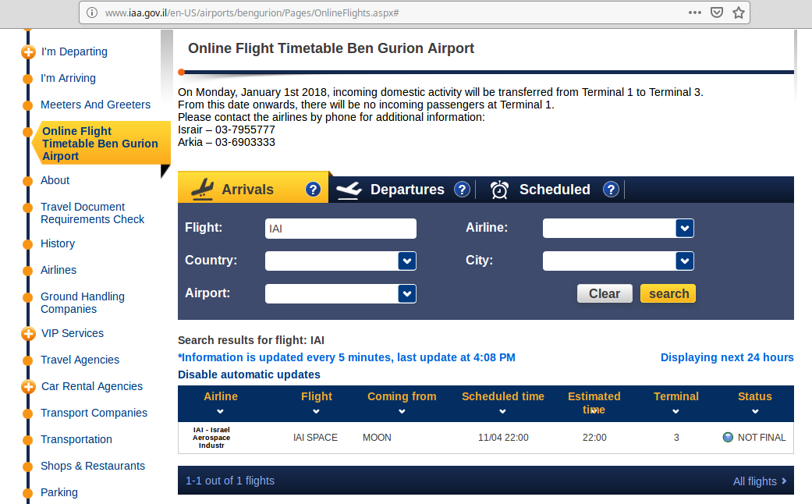Viewport: 812px width, 504px height.
Task: Click the yellow search button
Action: point(668,293)
